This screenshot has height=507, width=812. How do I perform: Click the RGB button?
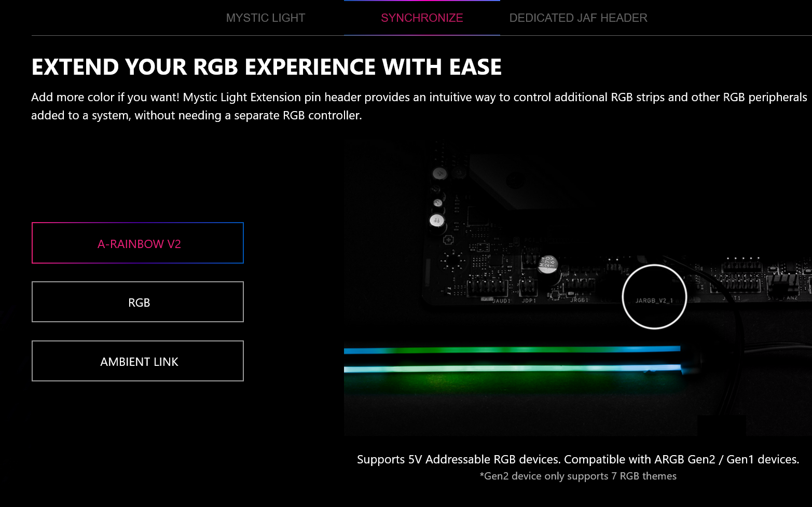(138, 302)
